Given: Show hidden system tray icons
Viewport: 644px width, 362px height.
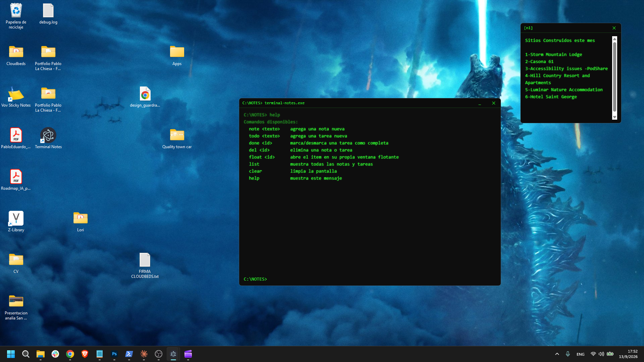Looking at the screenshot, I should point(557,354).
